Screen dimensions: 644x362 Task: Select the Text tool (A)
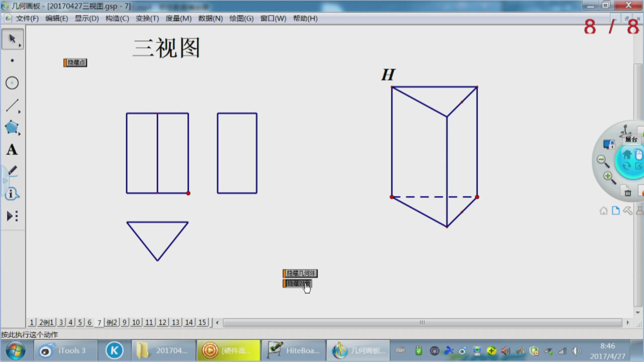[12, 149]
